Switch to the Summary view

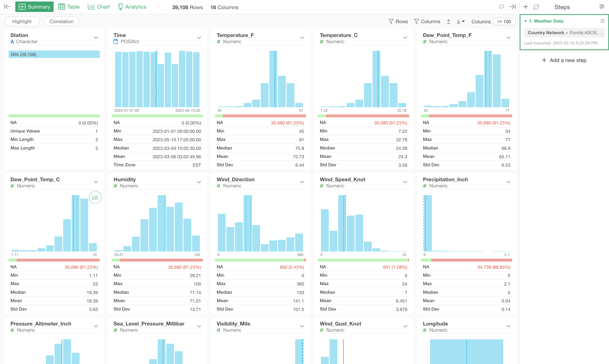[34, 7]
